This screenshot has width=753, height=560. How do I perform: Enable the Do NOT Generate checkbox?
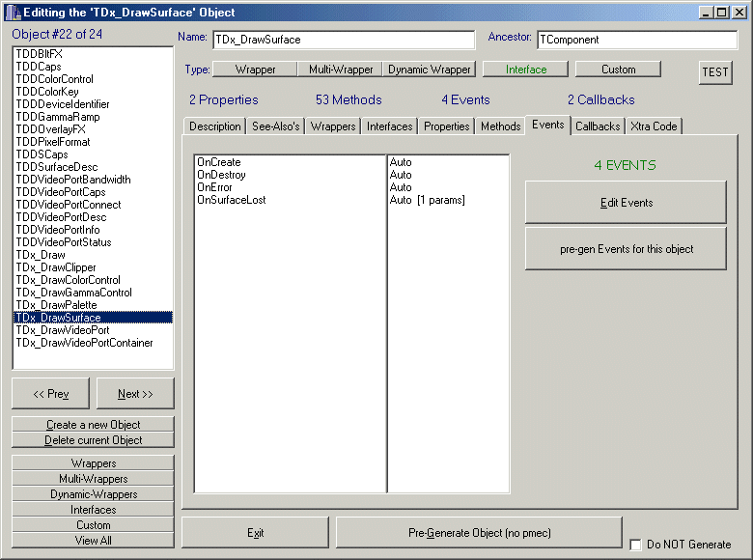click(635, 545)
